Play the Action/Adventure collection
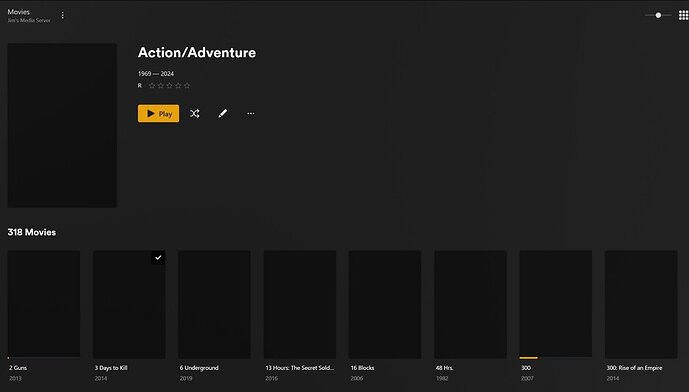Image resolution: width=689 pixels, height=392 pixels. coord(158,113)
